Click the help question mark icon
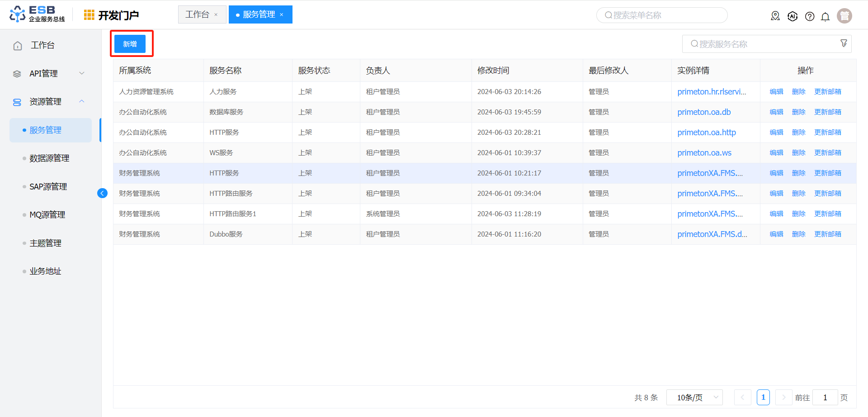Image resolution: width=868 pixels, height=417 pixels. tap(810, 17)
